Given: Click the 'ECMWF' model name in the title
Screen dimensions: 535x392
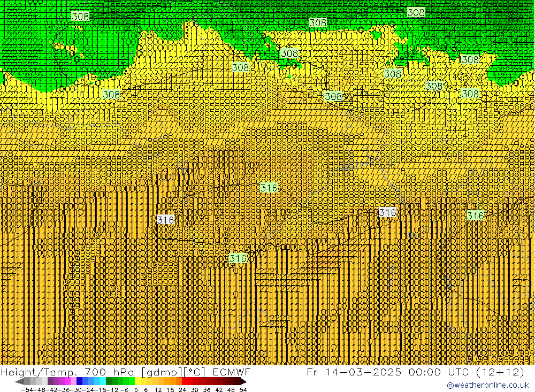Looking at the screenshot, I should 232,372.
